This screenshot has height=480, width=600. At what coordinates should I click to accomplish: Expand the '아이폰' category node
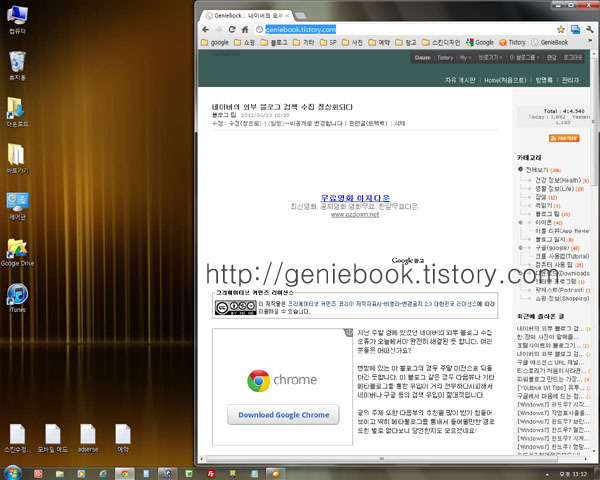coord(520,222)
